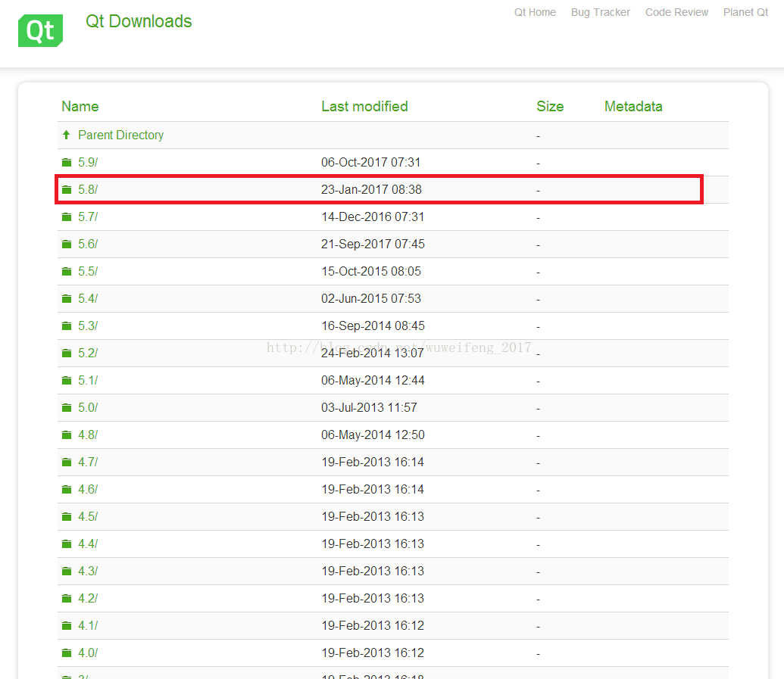Click the folder icon for 4.3/
Viewport: 784px width, 679px height.
[x=67, y=571]
